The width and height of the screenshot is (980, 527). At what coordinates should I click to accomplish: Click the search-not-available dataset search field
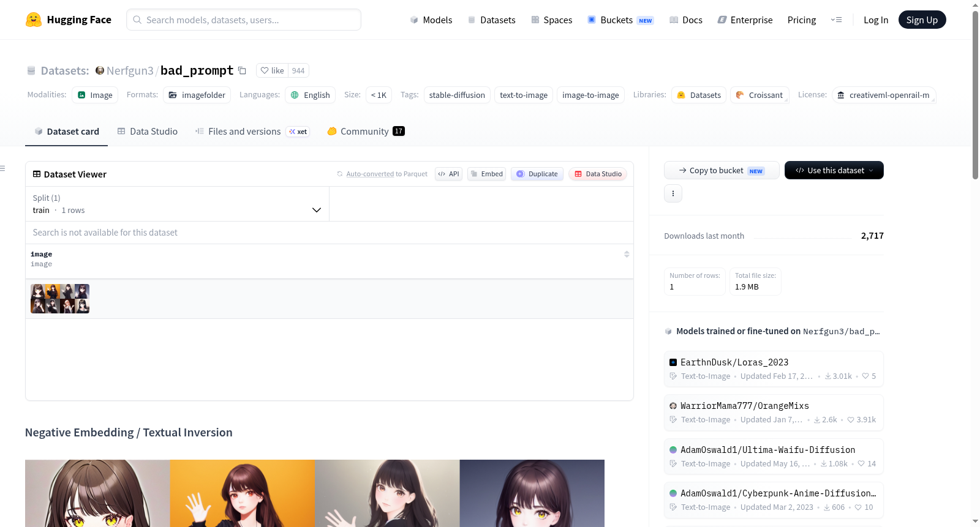330,233
